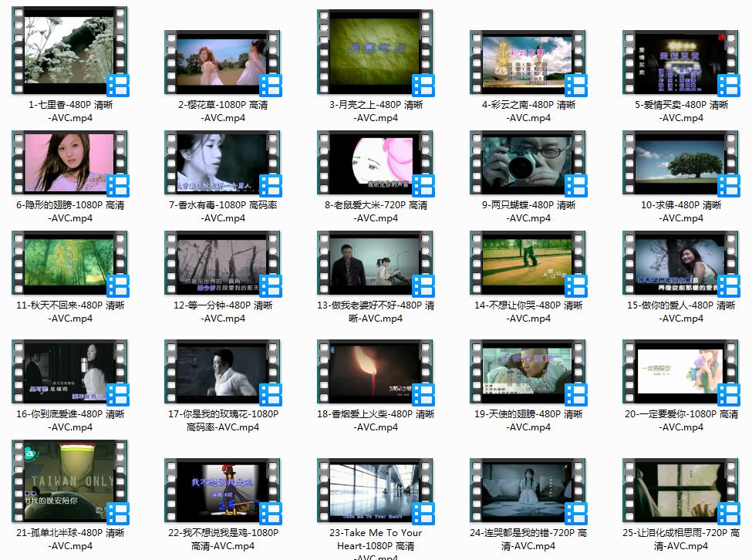752x560 pixels.
Task: Select the 你到底爱谁 video file icon
Action: [70, 372]
